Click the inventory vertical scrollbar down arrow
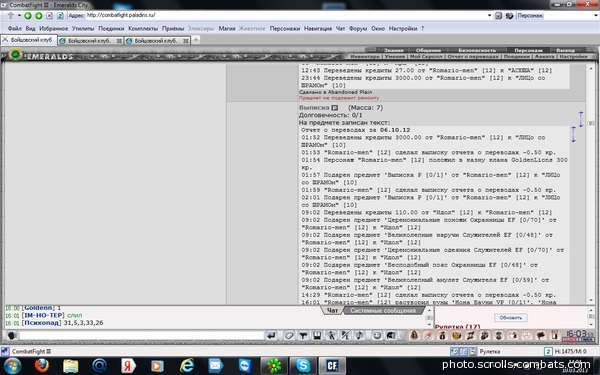This screenshot has width=600, height=375. point(591,300)
